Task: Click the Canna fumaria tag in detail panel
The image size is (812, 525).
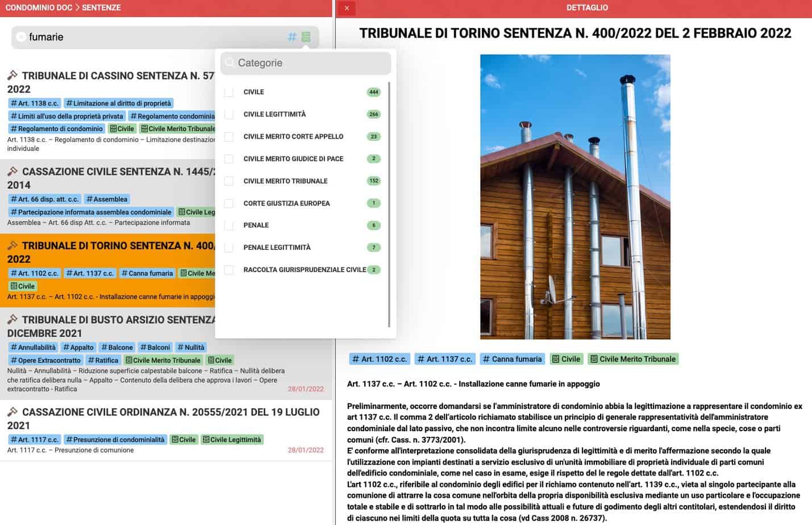Action: pyautogui.click(x=512, y=359)
